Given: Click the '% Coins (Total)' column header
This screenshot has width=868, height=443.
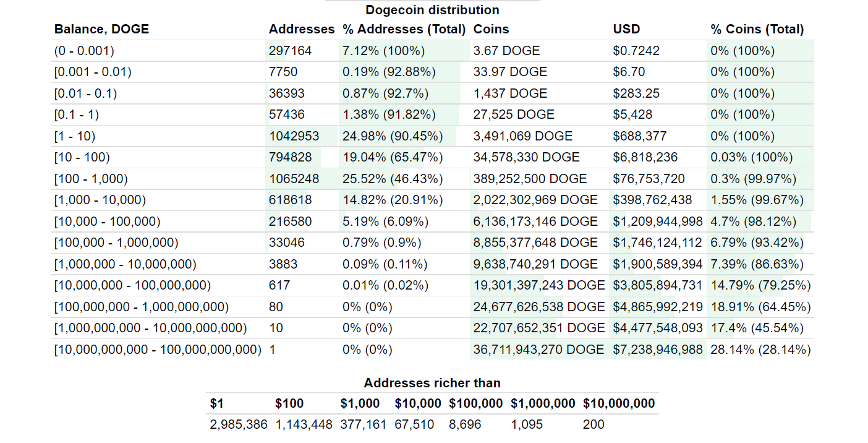Looking at the screenshot, I should [x=757, y=29].
